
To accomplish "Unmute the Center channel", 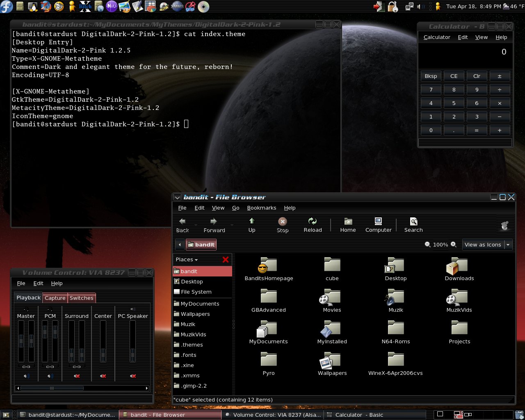I will (103, 376).
